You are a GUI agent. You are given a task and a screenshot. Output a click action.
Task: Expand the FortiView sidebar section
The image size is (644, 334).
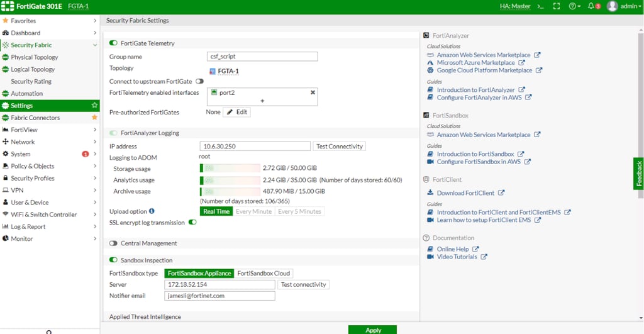(49, 130)
